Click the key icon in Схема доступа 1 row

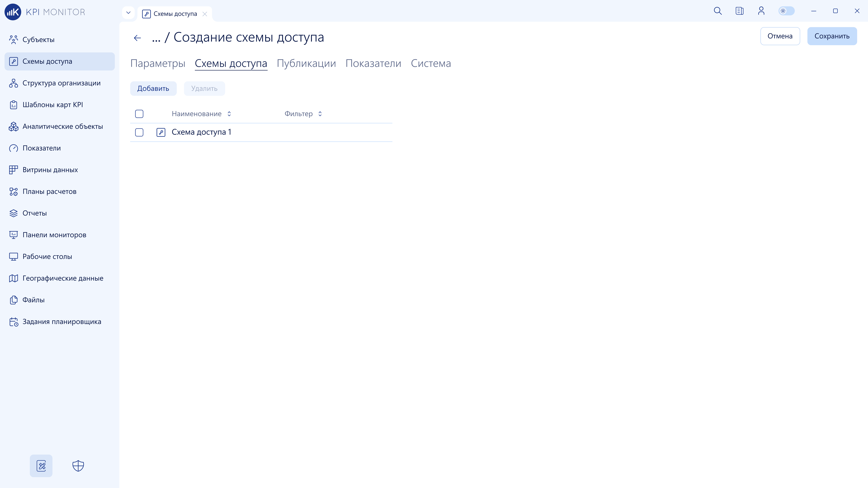pos(161,132)
